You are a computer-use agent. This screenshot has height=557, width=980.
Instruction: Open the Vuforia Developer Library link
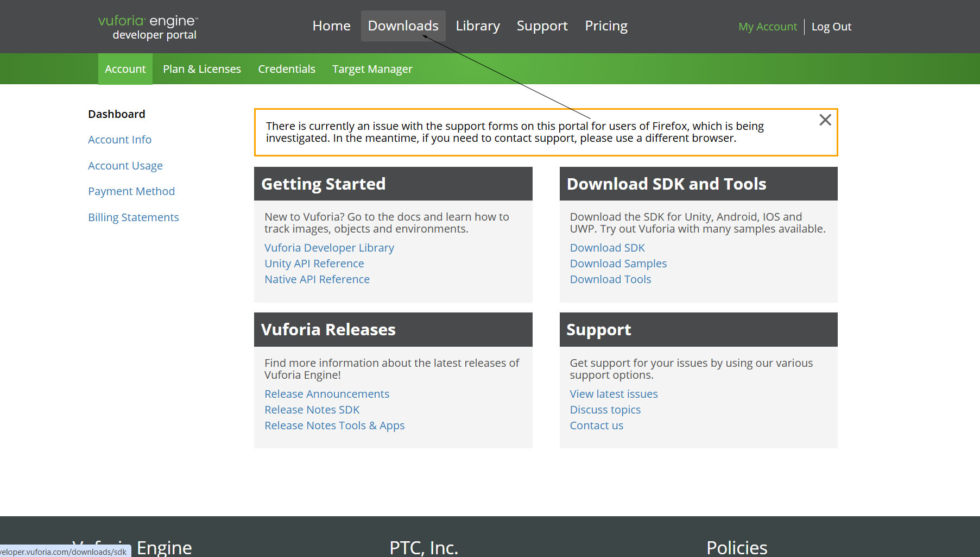329,248
